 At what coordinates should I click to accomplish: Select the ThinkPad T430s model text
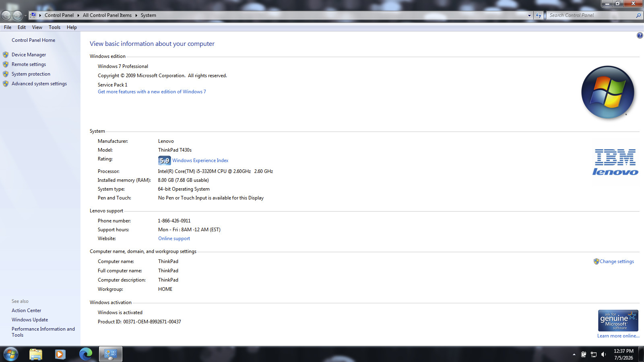click(175, 150)
